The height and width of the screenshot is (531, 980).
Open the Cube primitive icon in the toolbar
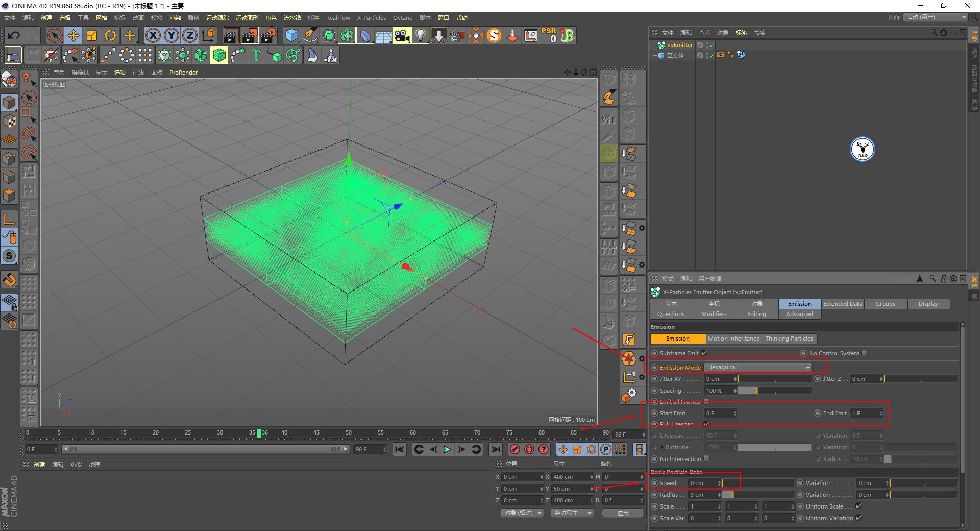(291, 35)
